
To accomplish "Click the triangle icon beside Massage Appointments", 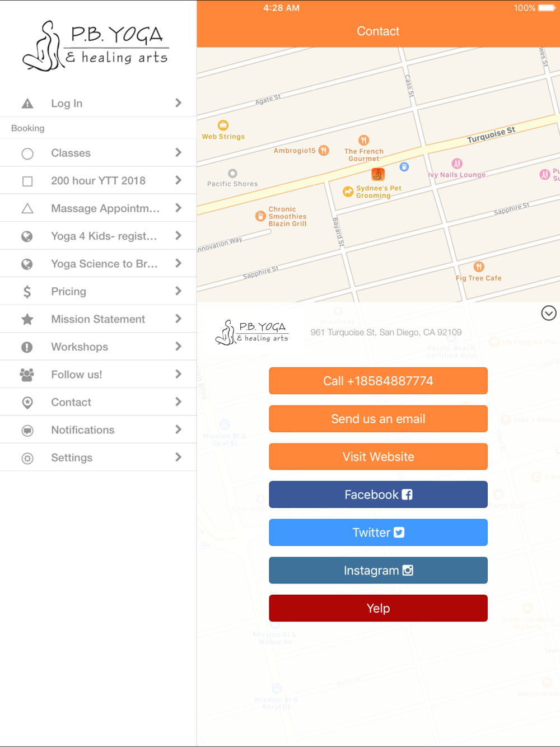I will (x=27, y=208).
